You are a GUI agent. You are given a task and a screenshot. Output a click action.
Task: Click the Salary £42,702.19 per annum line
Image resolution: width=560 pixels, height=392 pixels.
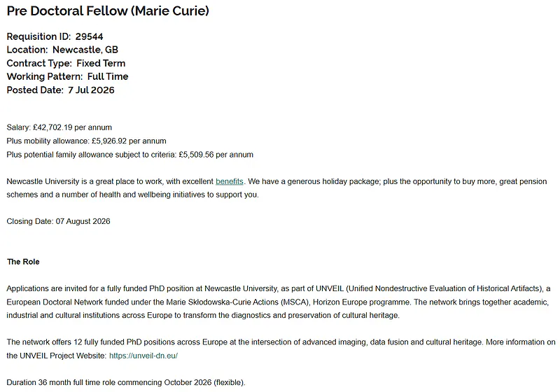[x=59, y=127]
